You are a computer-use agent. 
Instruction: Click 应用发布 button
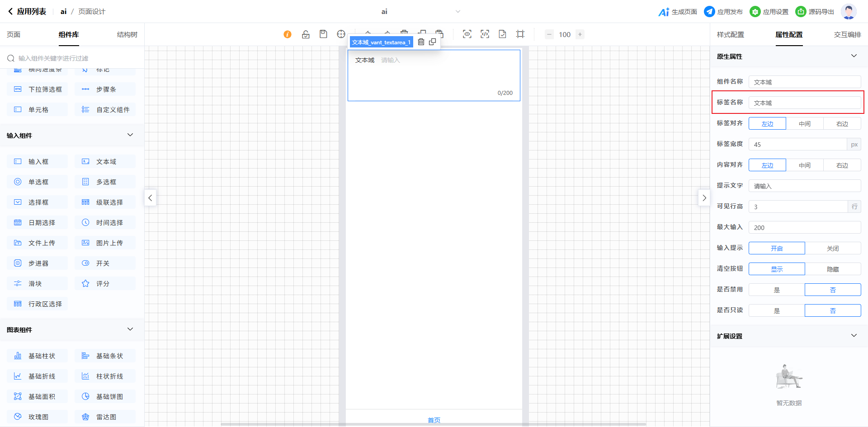[723, 12]
